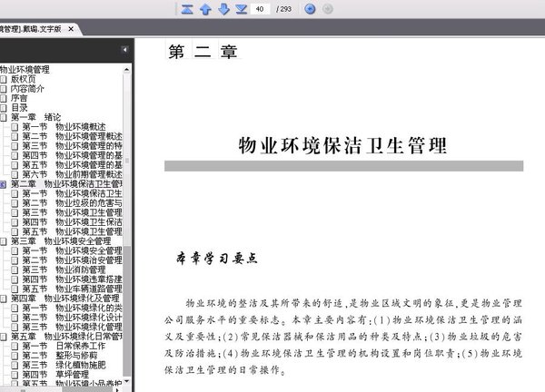Open bookmark 第四节 物业环境违章搭建
Screen dimensions: 545x392
click(73, 279)
